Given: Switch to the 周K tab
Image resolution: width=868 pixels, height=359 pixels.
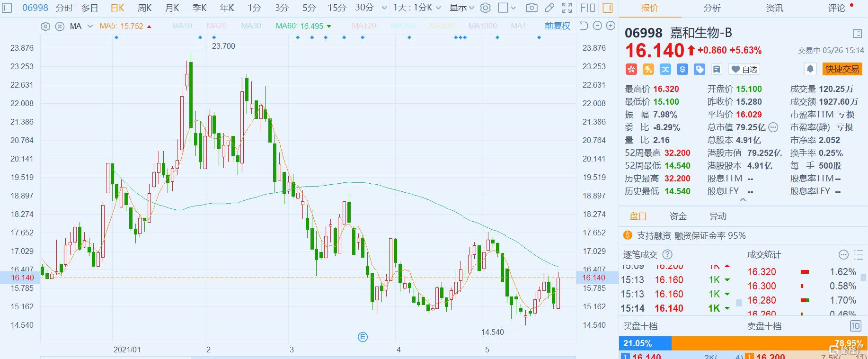Looking at the screenshot, I should click(144, 8).
